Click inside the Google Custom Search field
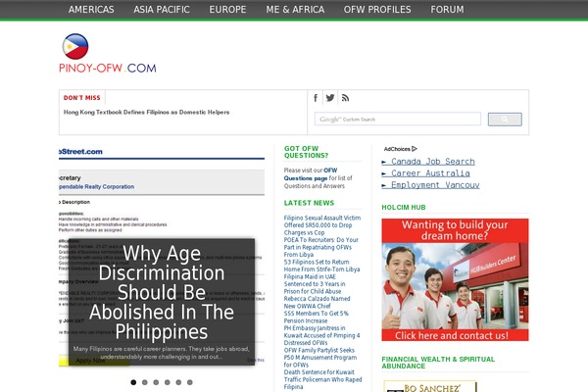Screen dimensions: 588x392 pyautogui.click(x=398, y=119)
